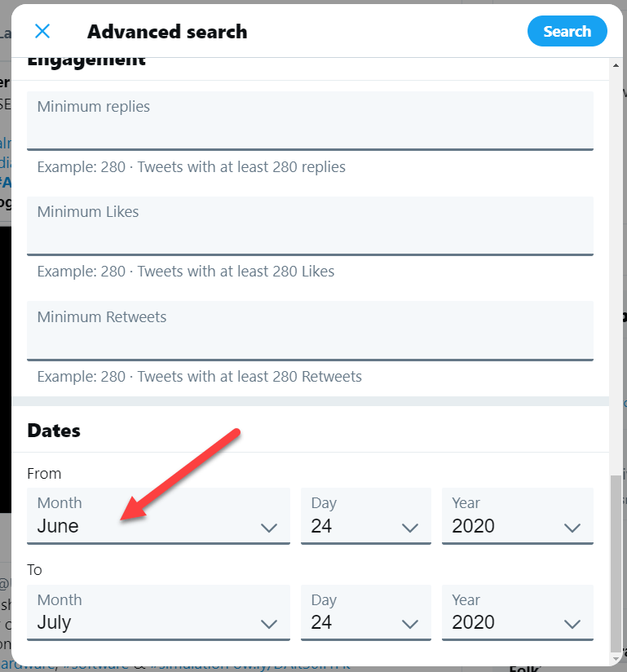
Task: Click the scrollbar up arrow
Action: (616, 65)
